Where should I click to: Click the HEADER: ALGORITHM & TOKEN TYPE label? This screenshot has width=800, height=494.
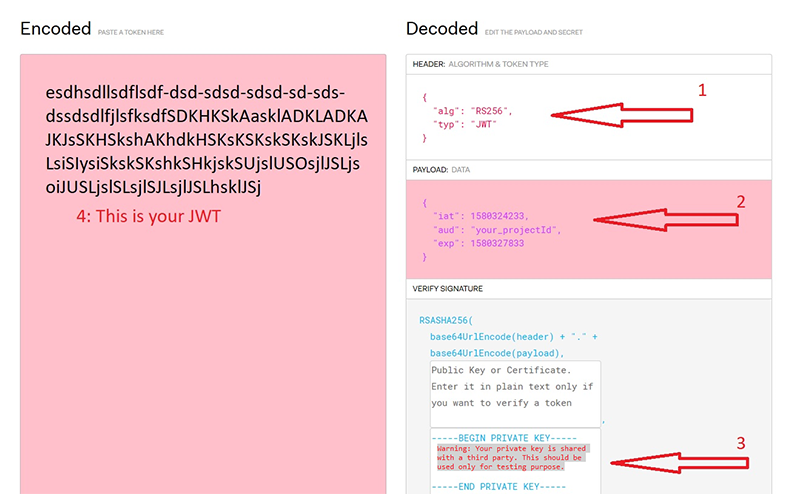(481, 64)
